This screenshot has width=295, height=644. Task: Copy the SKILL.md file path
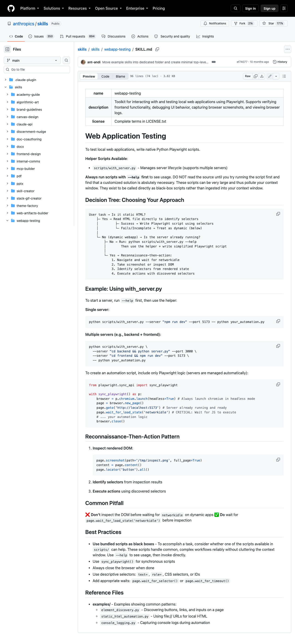(157, 49)
